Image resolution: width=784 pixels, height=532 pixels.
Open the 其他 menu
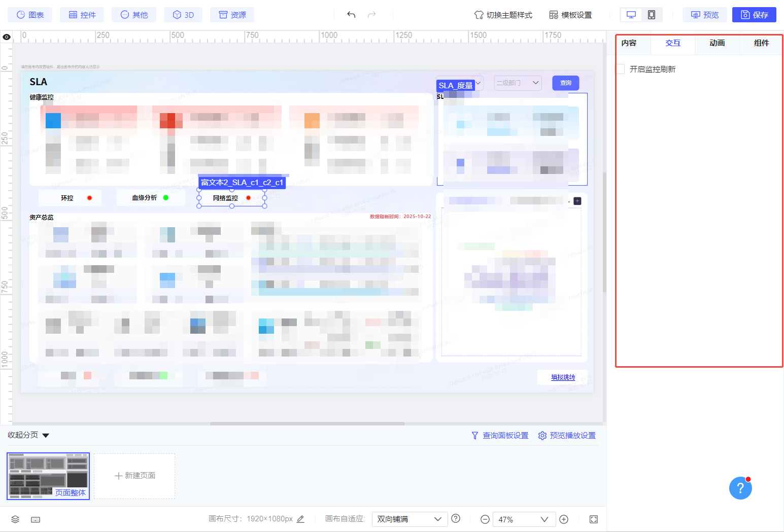(134, 15)
